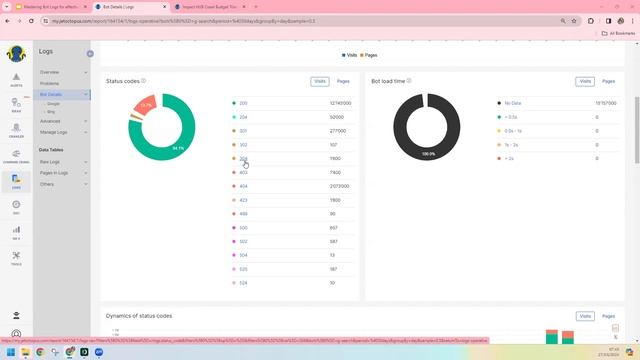Image resolution: width=640 pixels, height=360 pixels.
Task: Switch Status codes chart to Visits
Action: (x=320, y=81)
